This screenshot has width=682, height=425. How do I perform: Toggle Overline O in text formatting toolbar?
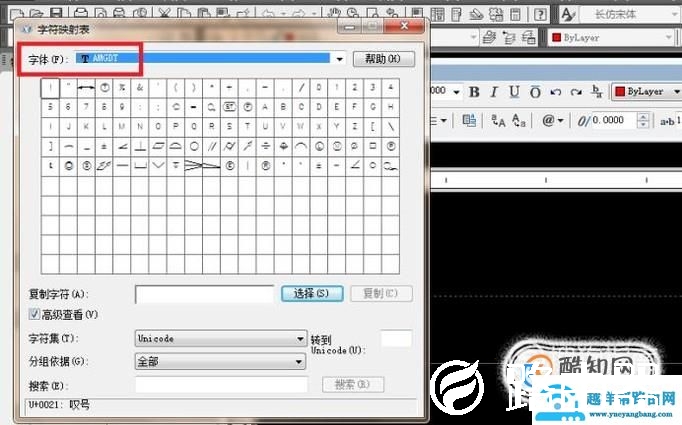[535, 92]
